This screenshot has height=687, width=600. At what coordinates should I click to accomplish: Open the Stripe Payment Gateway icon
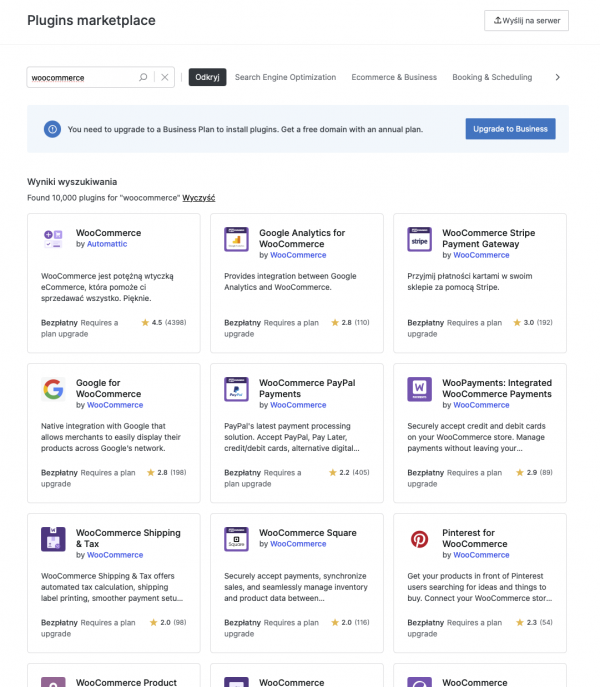click(419, 239)
